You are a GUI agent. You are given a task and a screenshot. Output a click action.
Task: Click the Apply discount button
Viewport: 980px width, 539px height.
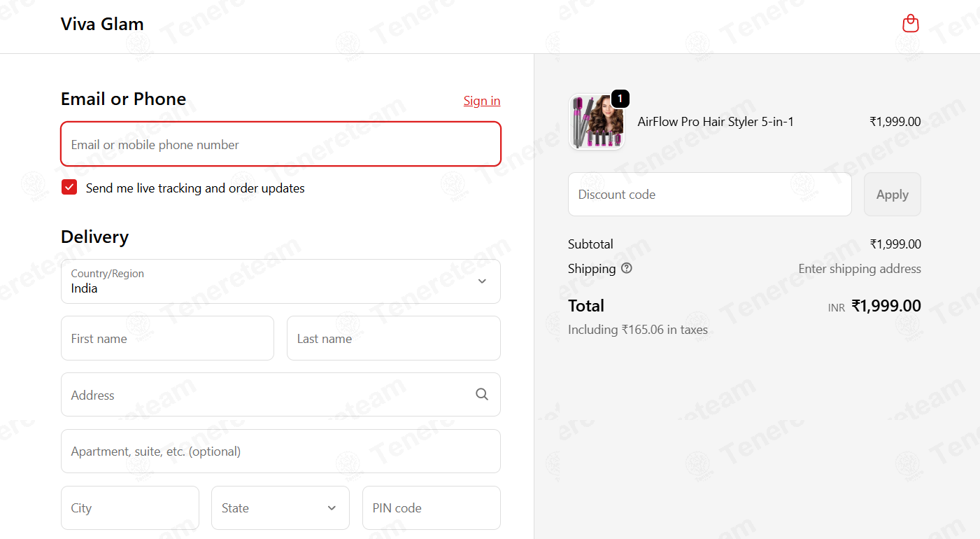[893, 195]
